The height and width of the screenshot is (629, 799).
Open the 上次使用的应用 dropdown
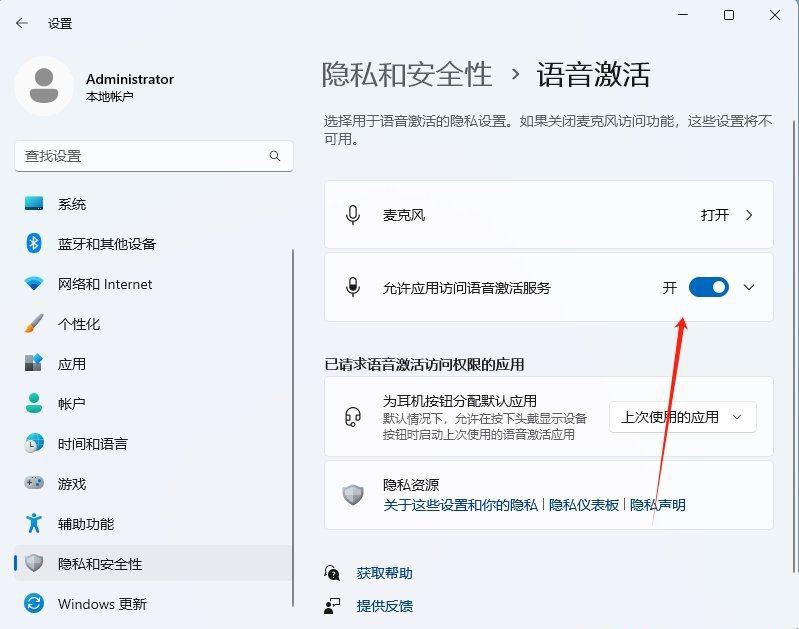coord(682,417)
